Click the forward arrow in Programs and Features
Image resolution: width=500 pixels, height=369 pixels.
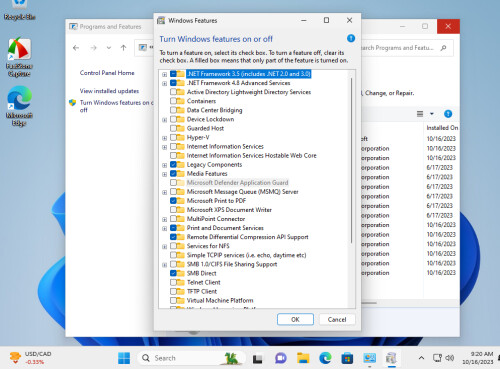coord(93,48)
